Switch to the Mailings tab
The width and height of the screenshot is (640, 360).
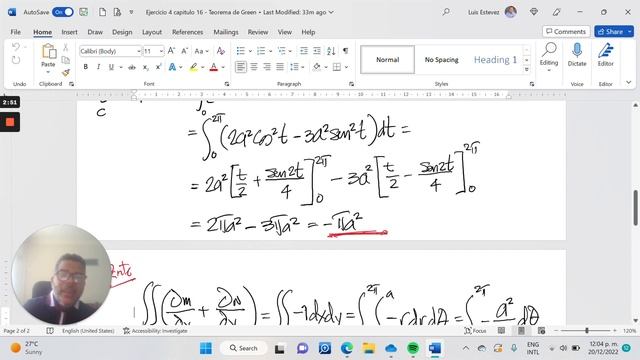point(226,32)
